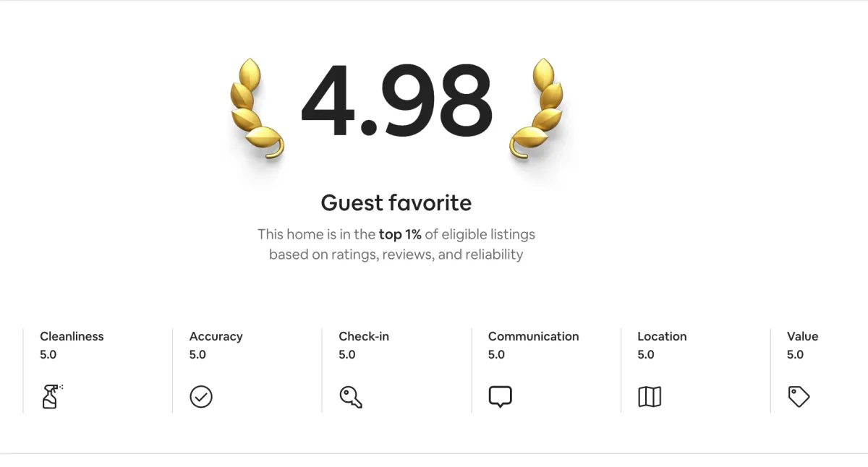Viewport: 868px width, 467px height.
Task: Click the Guest favorite heading
Action: point(396,202)
